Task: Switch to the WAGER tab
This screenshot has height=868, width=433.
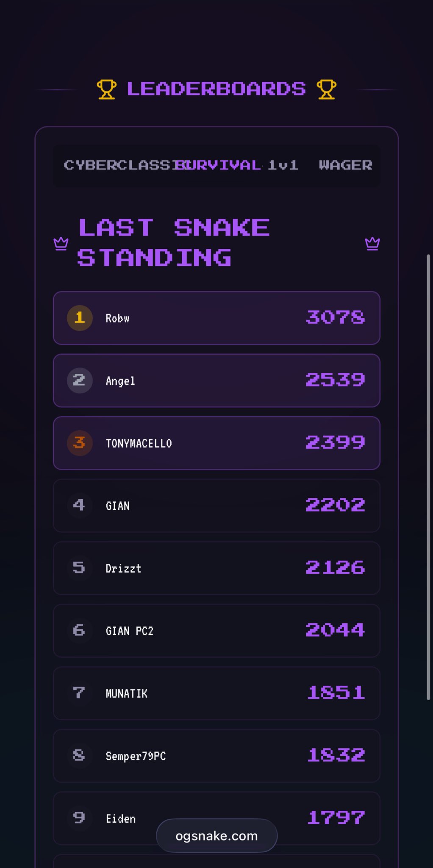Action: (x=345, y=165)
